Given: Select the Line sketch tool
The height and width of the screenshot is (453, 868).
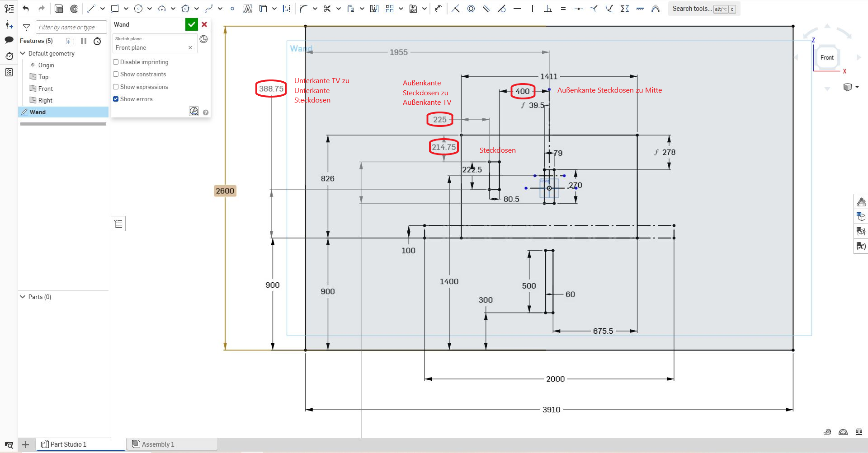Looking at the screenshot, I should tap(91, 9).
